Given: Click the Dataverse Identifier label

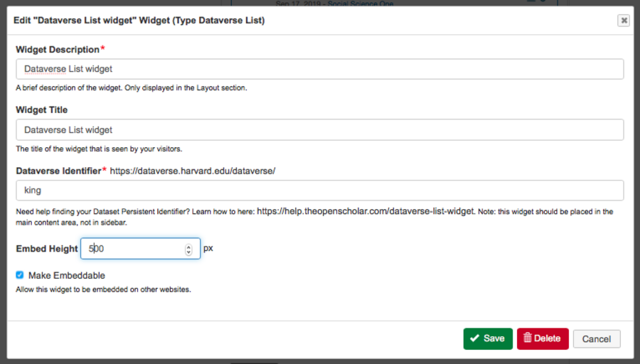Looking at the screenshot, I should (58, 171).
